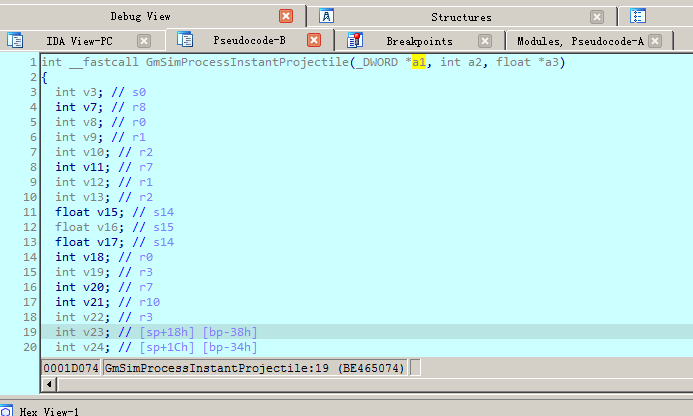The width and height of the screenshot is (693, 416).
Task: Select variable v7 declaration
Action: click(90, 107)
